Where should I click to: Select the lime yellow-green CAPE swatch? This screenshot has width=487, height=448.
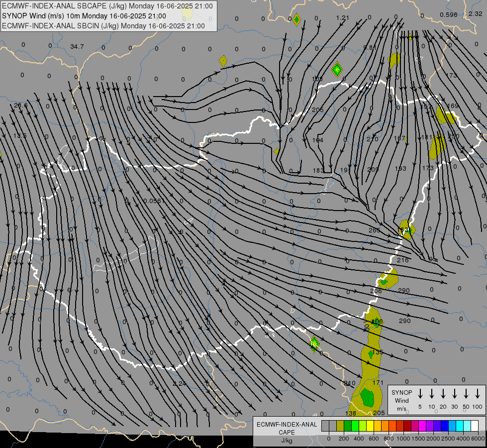pyautogui.click(x=363, y=426)
